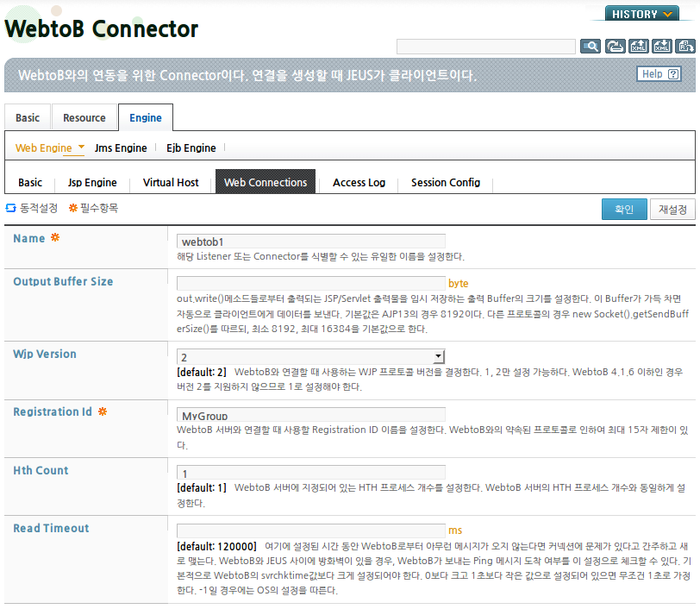Expand the HISTORY dropdown
The height and width of the screenshot is (609, 700).
pyautogui.click(x=642, y=14)
